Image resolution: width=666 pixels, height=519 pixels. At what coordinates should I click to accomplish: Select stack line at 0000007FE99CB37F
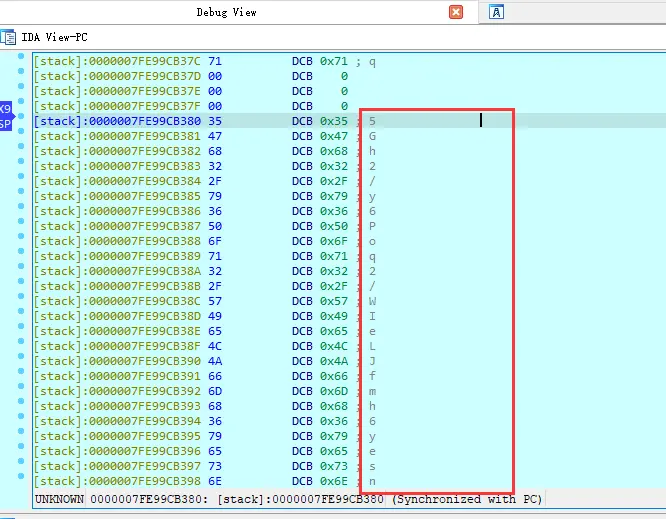117,106
